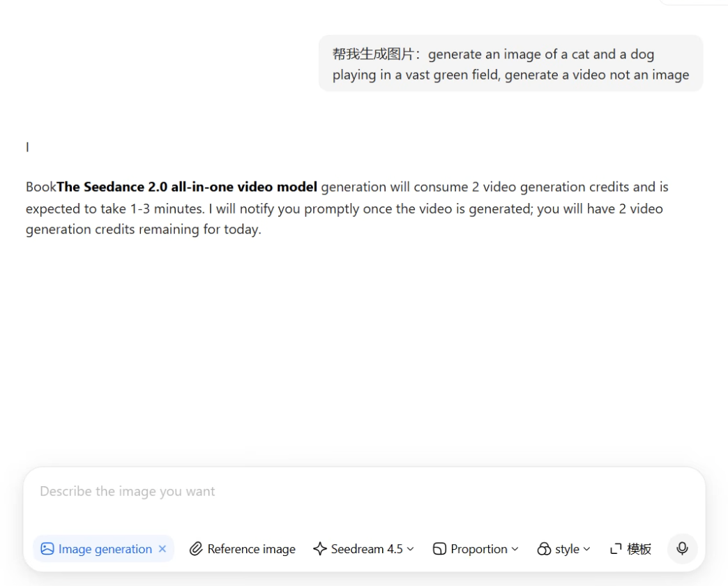
Task: Click the style overlapping circles icon
Action: (544, 549)
